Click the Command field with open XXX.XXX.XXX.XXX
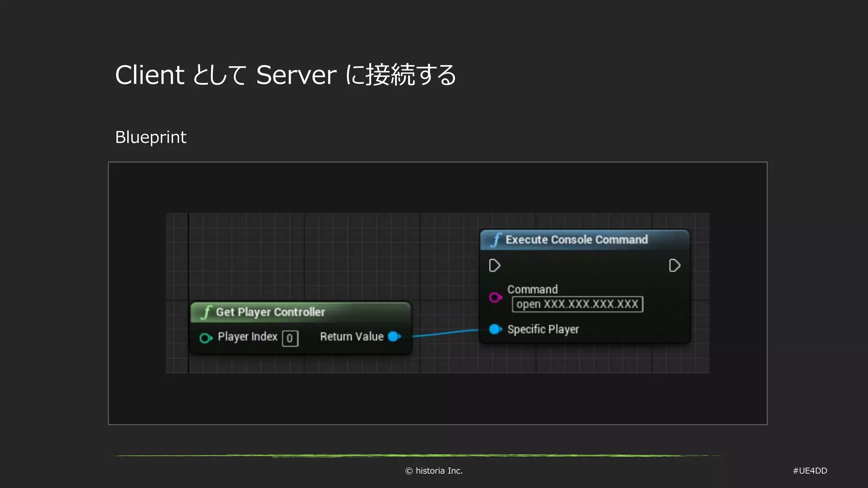 [577, 304]
